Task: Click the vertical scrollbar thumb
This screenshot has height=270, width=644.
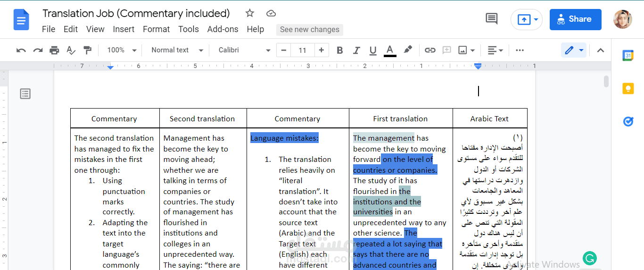Action: point(606,82)
